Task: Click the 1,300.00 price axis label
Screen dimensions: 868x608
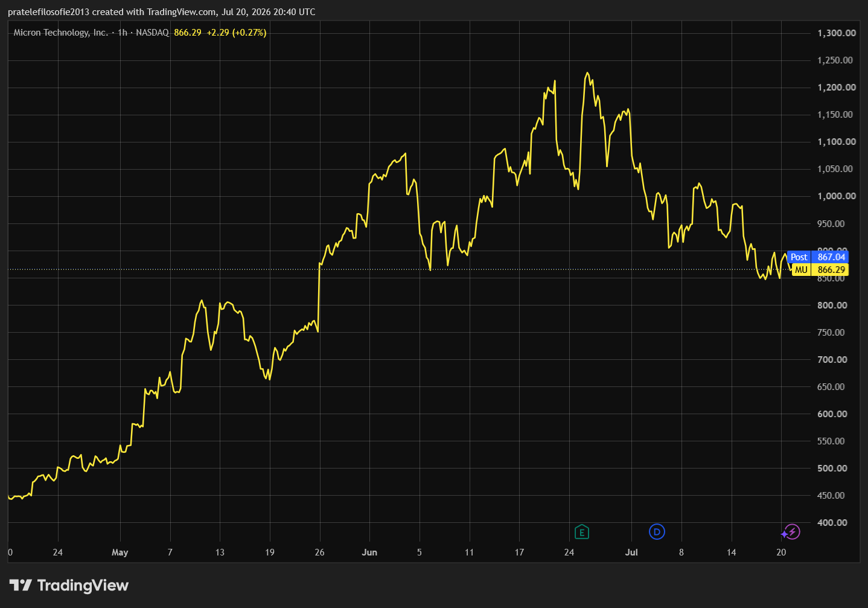Action: [837, 33]
